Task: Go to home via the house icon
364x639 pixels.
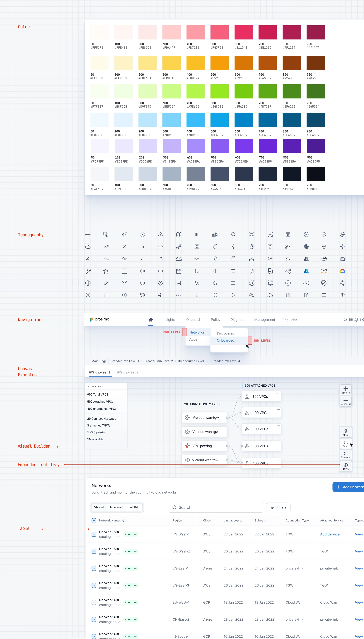Action: tap(150, 319)
